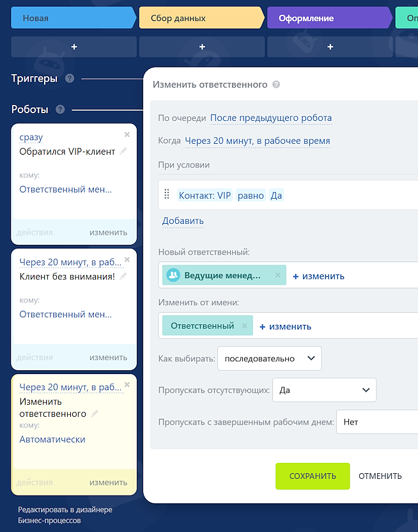Remove the Клиент без внимания robot card
Image resolution: width=418 pixels, height=532 pixels.
[x=127, y=260]
